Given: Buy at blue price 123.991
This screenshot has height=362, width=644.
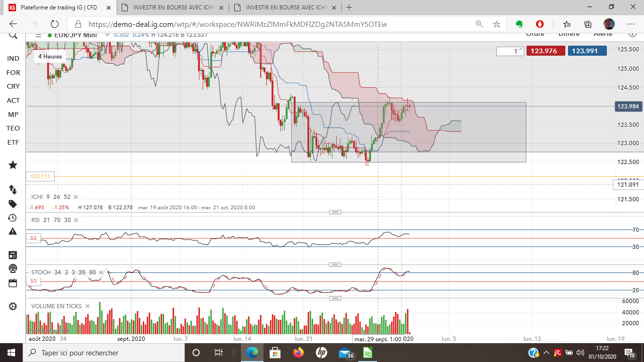Looking at the screenshot, I should pos(587,51).
